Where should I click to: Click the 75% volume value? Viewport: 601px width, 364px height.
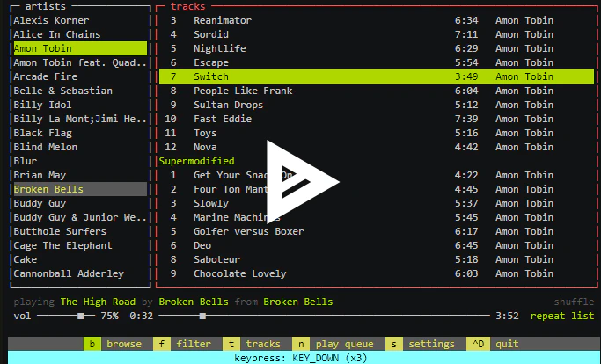pos(110,317)
